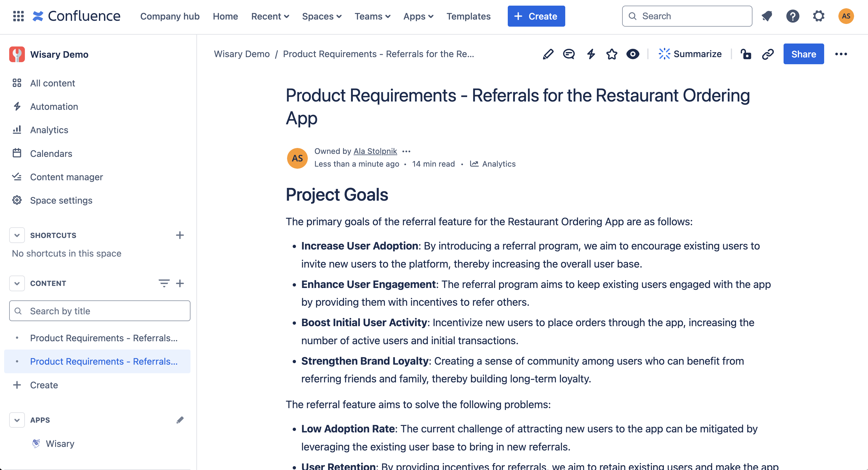Select Analytics from the top navigation
Viewport: 868px width, 470px height.
[49, 130]
